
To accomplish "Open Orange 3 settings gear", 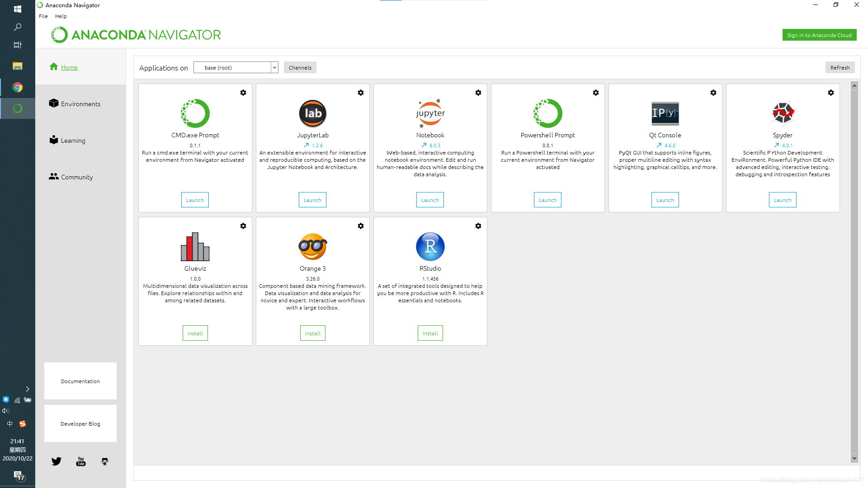I will [x=361, y=226].
